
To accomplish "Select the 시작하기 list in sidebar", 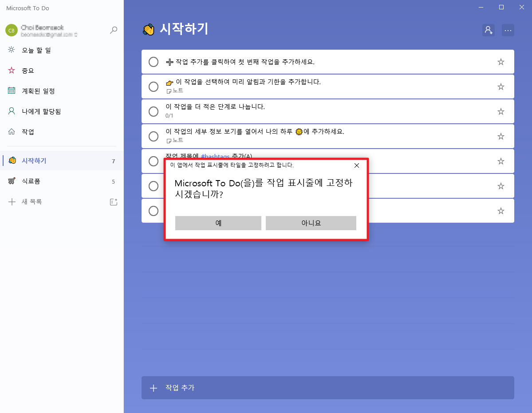I will (x=62, y=161).
